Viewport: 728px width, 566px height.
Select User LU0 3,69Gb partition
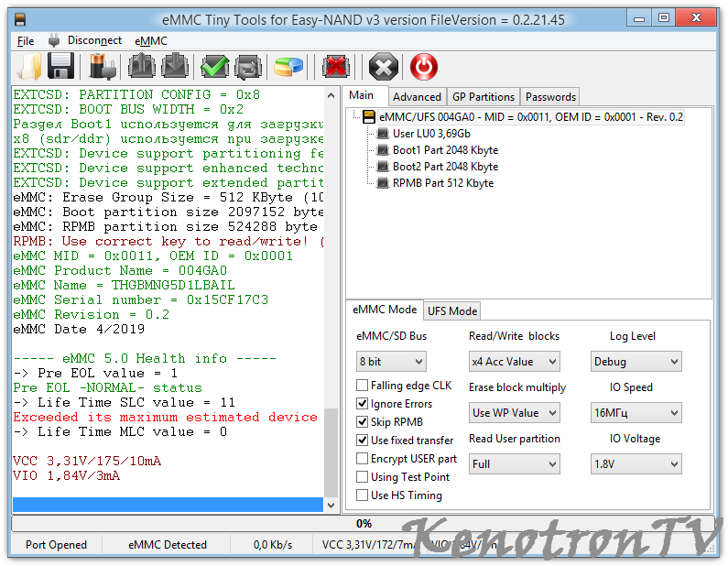431,134
